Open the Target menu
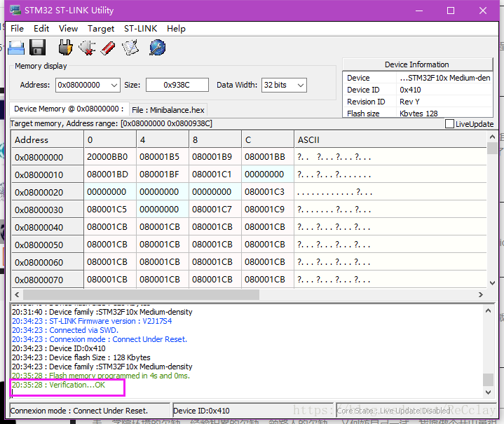Image resolution: width=504 pixels, height=424 pixels. 101,29
